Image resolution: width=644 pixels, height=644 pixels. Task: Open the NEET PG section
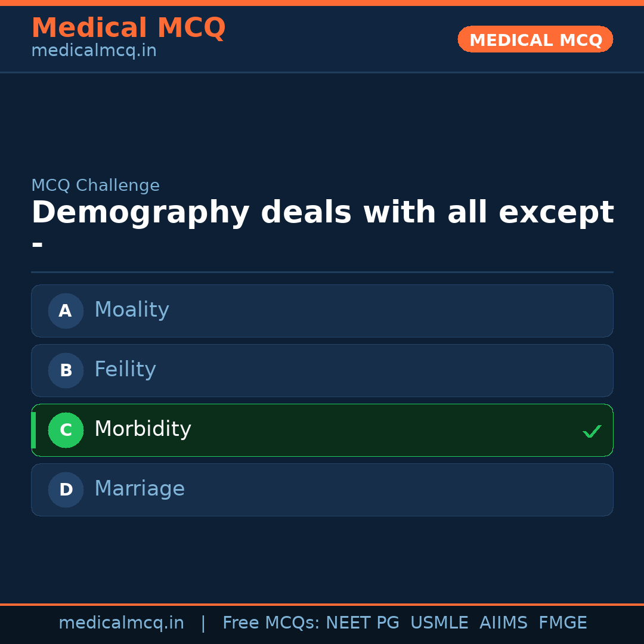pos(362,623)
